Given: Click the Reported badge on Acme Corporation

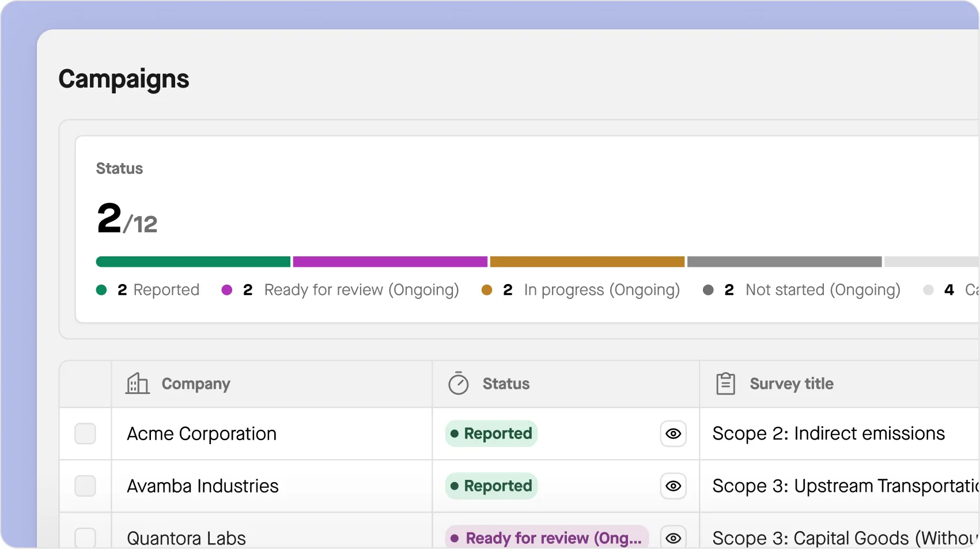Looking at the screenshot, I should [491, 434].
